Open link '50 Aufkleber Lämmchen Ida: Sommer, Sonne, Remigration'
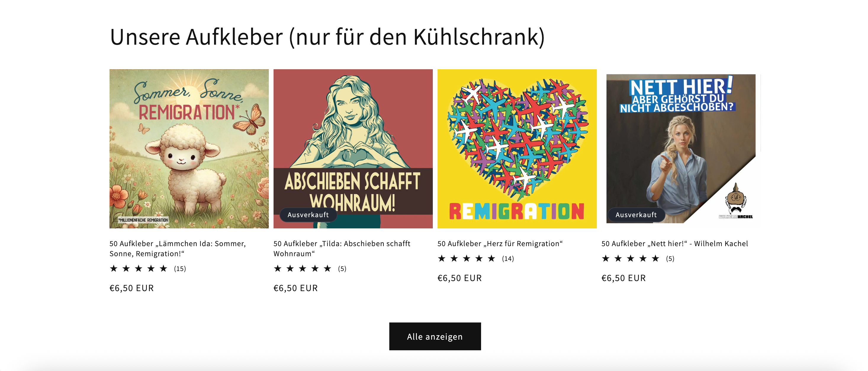Image resolution: width=868 pixels, height=371 pixels. 178,249
